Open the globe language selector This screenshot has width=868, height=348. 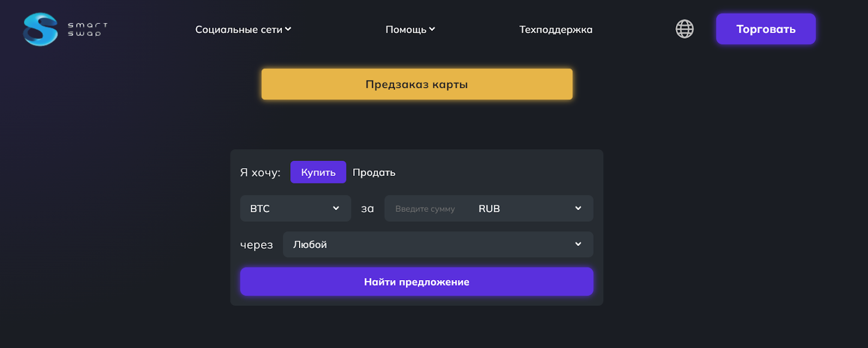click(x=685, y=29)
